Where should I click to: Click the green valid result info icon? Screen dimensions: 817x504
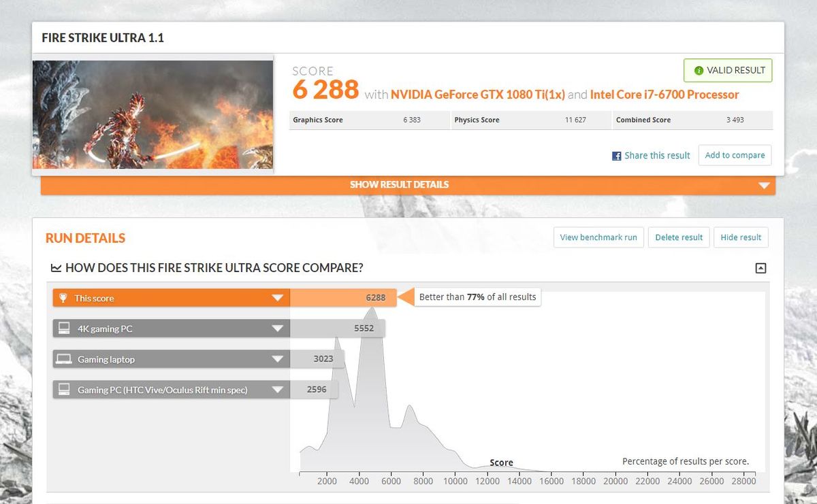[699, 71]
